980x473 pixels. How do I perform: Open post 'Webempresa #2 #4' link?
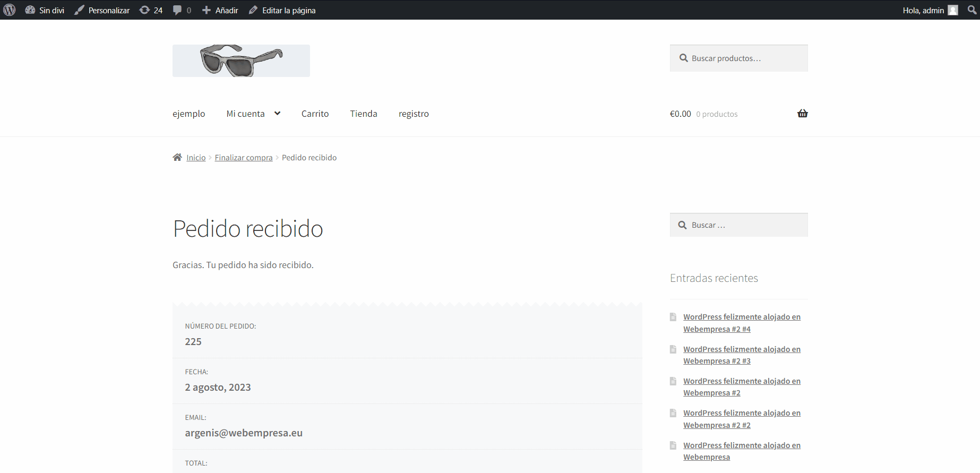[741, 323]
